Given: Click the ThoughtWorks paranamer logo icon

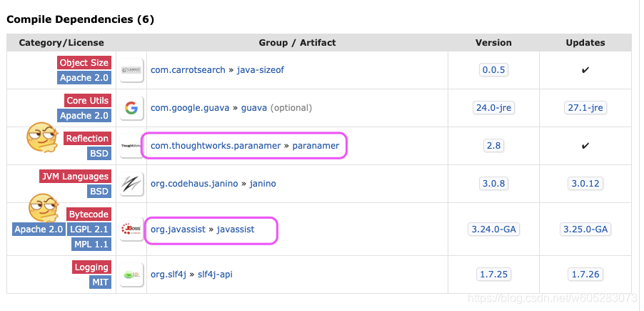Looking at the screenshot, I should (131, 146).
